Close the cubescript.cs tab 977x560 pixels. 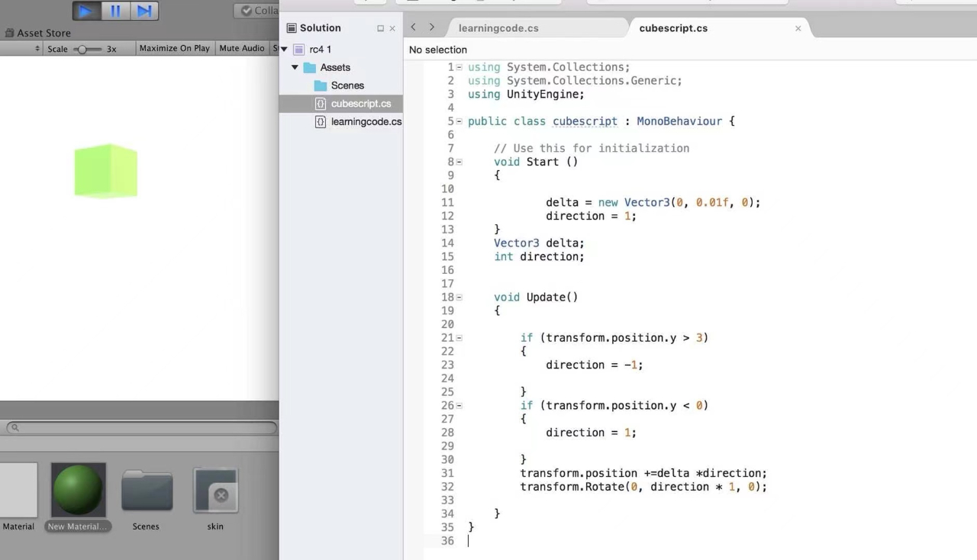[x=798, y=28]
